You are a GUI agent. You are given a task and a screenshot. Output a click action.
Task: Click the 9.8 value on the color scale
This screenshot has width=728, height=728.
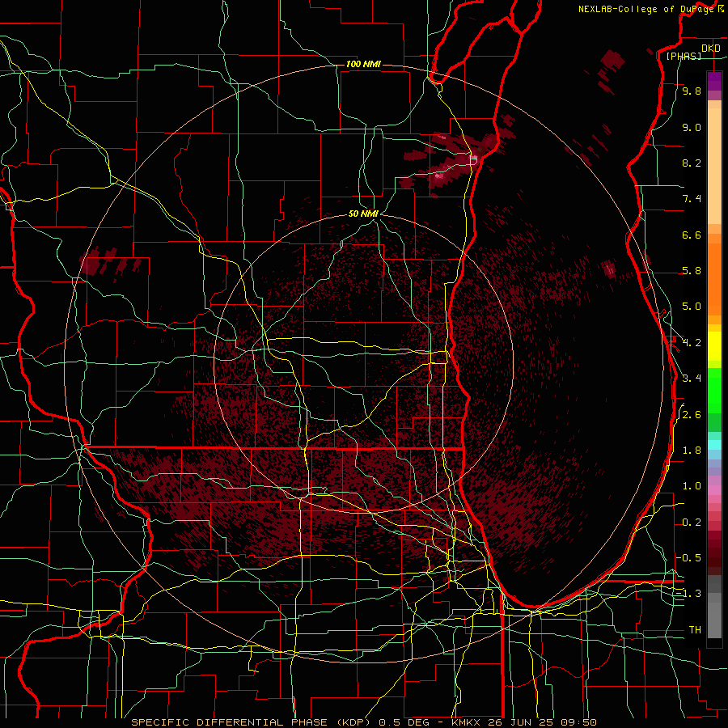692,91
